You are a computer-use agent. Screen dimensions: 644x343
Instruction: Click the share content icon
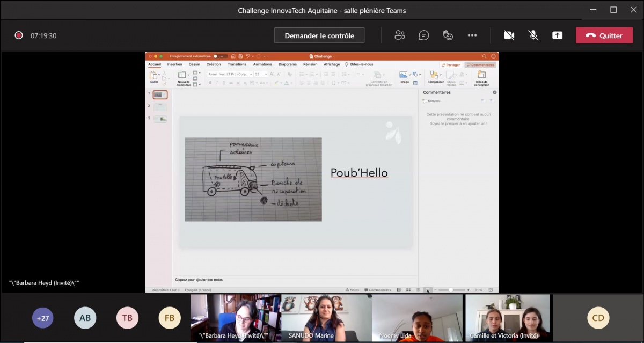coord(558,35)
